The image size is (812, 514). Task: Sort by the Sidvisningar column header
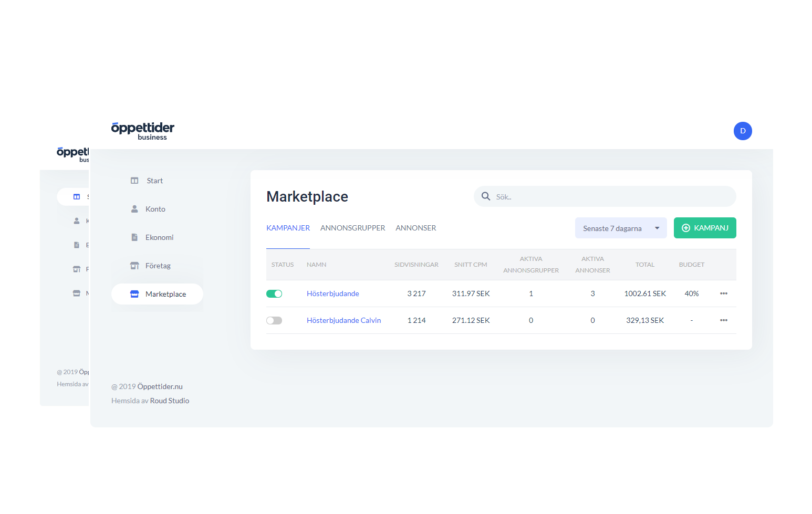pyautogui.click(x=416, y=265)
